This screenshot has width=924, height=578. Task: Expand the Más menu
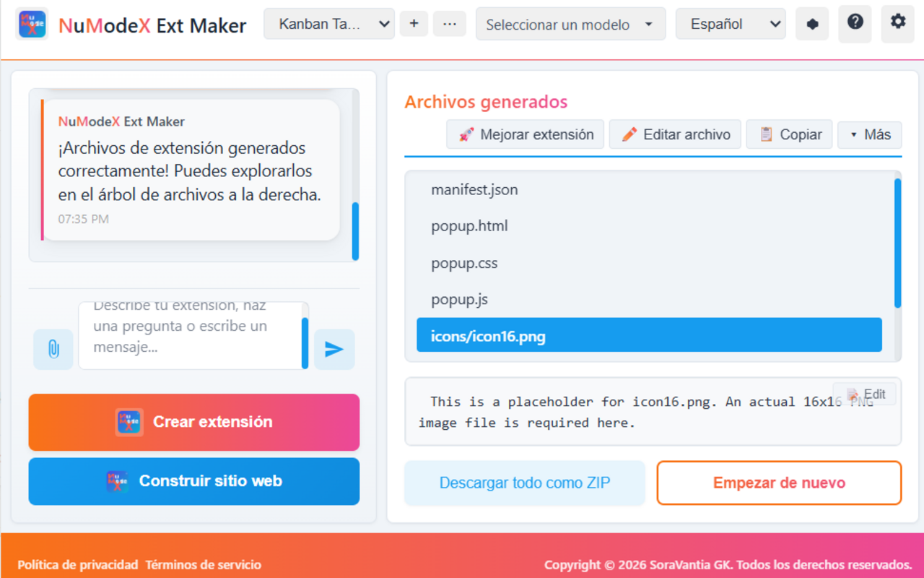point(869,134)
